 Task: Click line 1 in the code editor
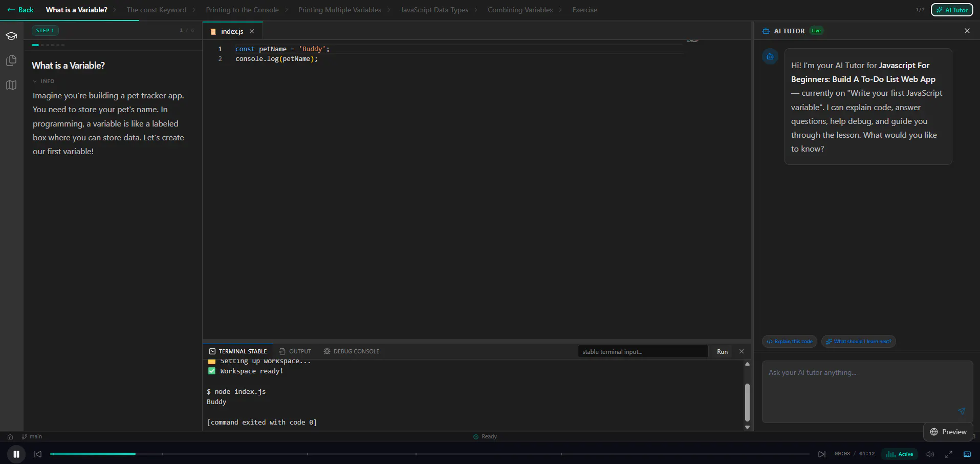click(282, 49)
